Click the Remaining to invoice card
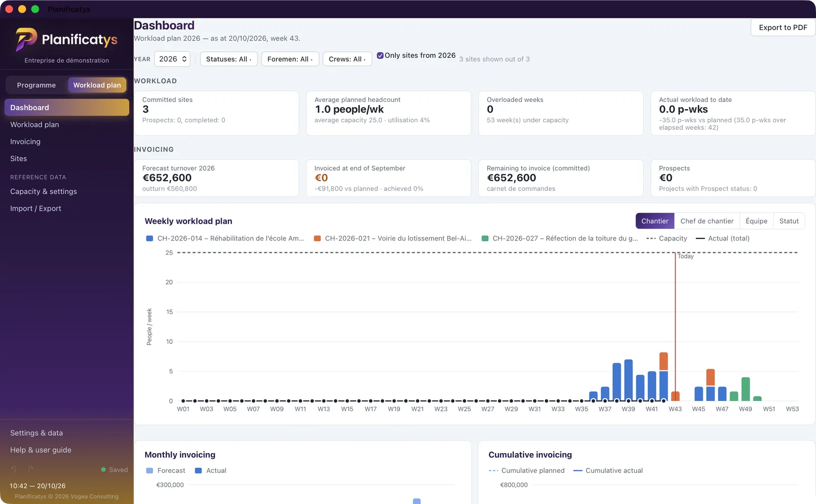The width and height of the screenshot is (816, 504). pos(561,178)
